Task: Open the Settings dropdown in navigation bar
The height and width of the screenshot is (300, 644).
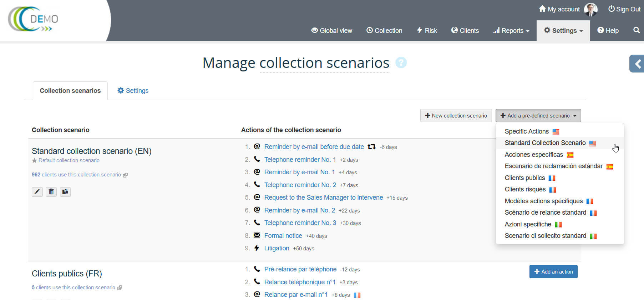Action: [x=563, y=31]
